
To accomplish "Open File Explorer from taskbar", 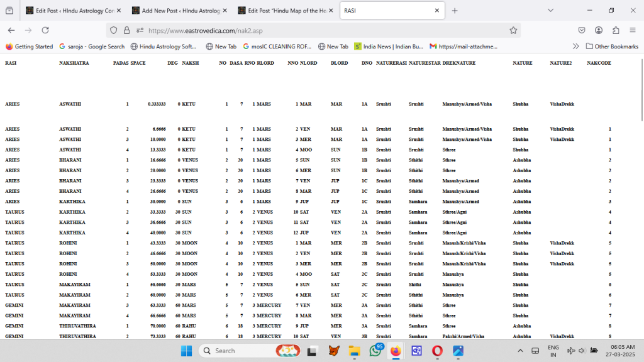I will pos(354,351).
